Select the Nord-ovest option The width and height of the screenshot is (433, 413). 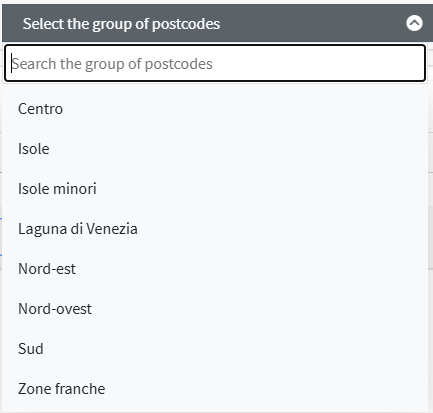tap(215, 309)
